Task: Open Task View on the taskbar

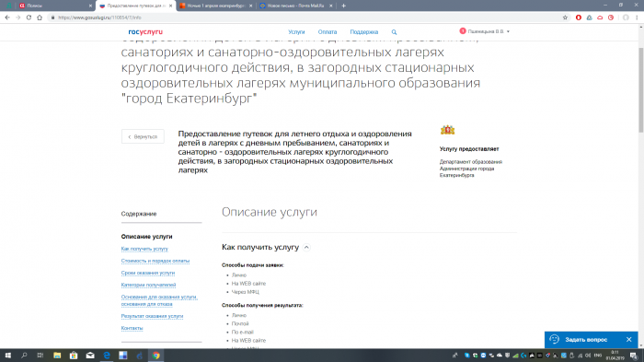Action: pos(40,356)
